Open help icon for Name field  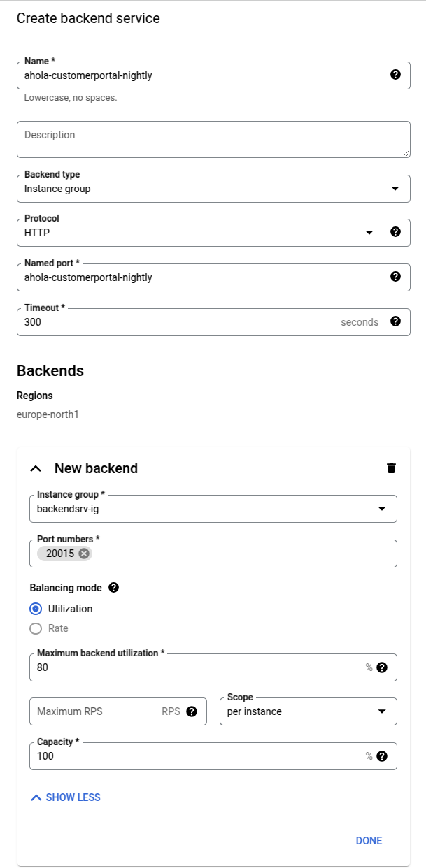point(395,75)
